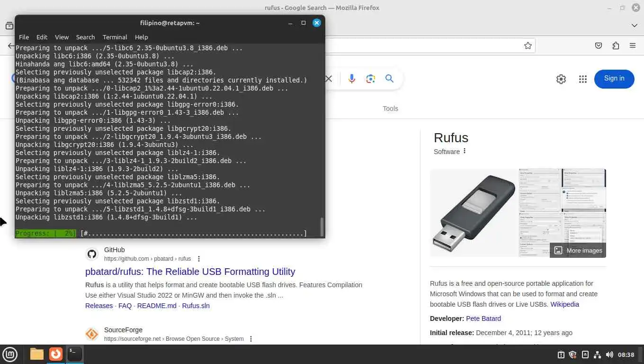Open the Rufus.sln sublink
Image resolution: width=644 pixels, height=364 pixels.
[196, 306]
